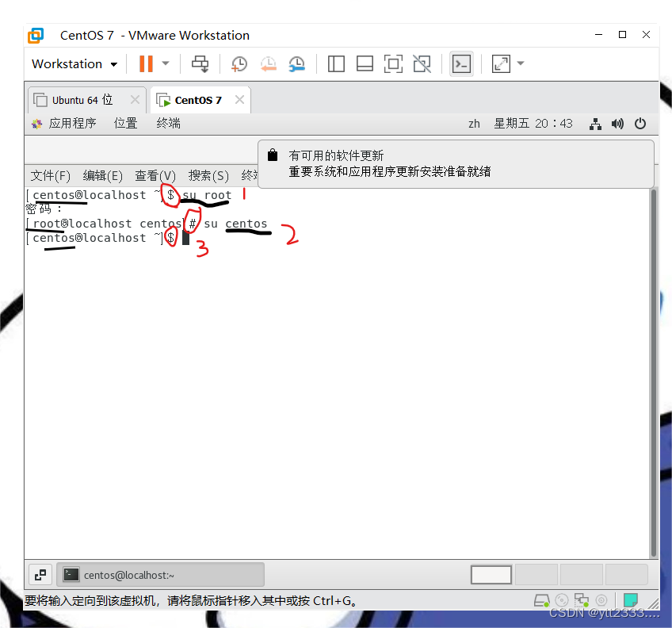The height and width of the screenshot is (628, 672).
Task: Open the terminal 查看(V) menu
Action: click(155, 175)
